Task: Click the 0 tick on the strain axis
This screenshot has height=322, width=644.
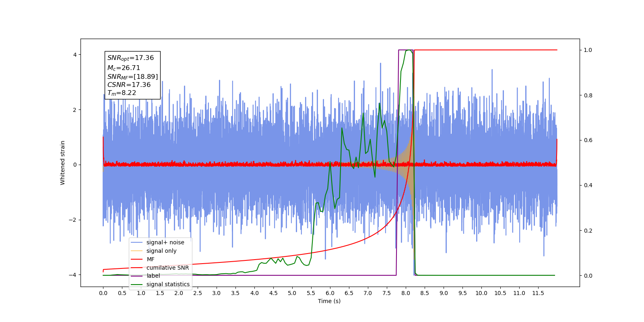Action: click(74, 165)
